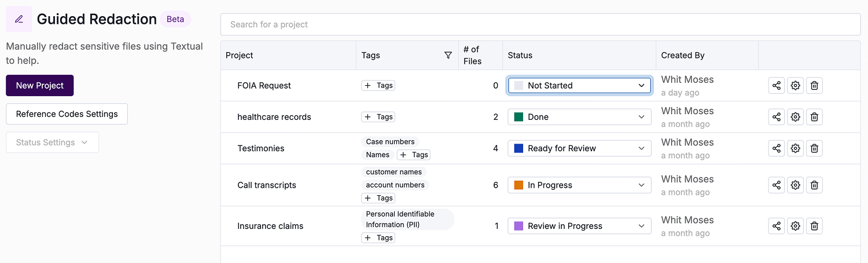868x263 pixels.
Task: Expand the Status Settings dropdown
Action: pos(52,143)
